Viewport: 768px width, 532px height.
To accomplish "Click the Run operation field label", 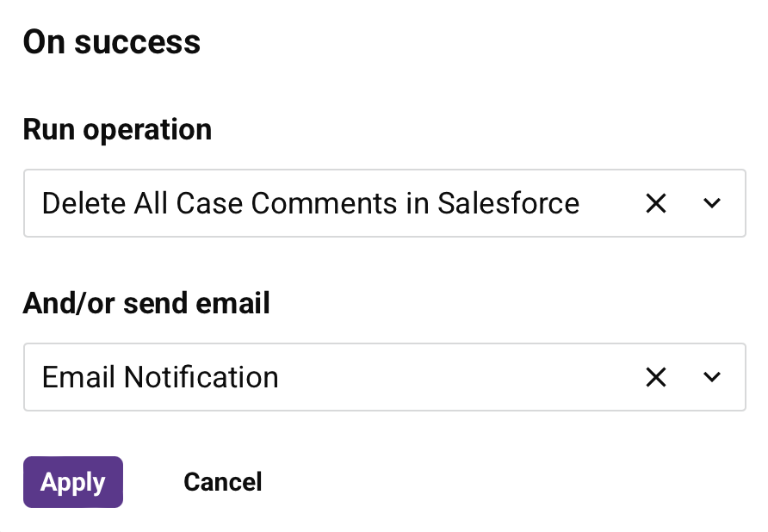I will tap(117, 129).
